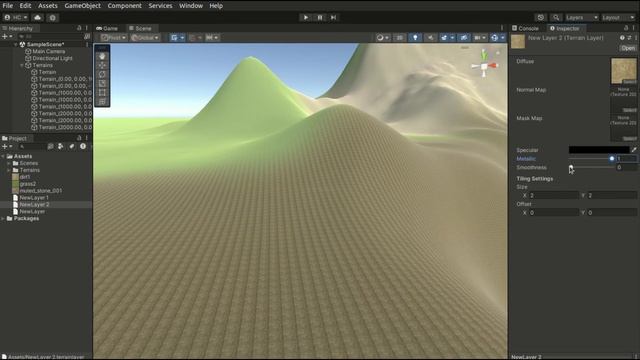Toggle hidden objects visibility in Scene
Screen dimensions: 640x360
[x=463, y=38]
